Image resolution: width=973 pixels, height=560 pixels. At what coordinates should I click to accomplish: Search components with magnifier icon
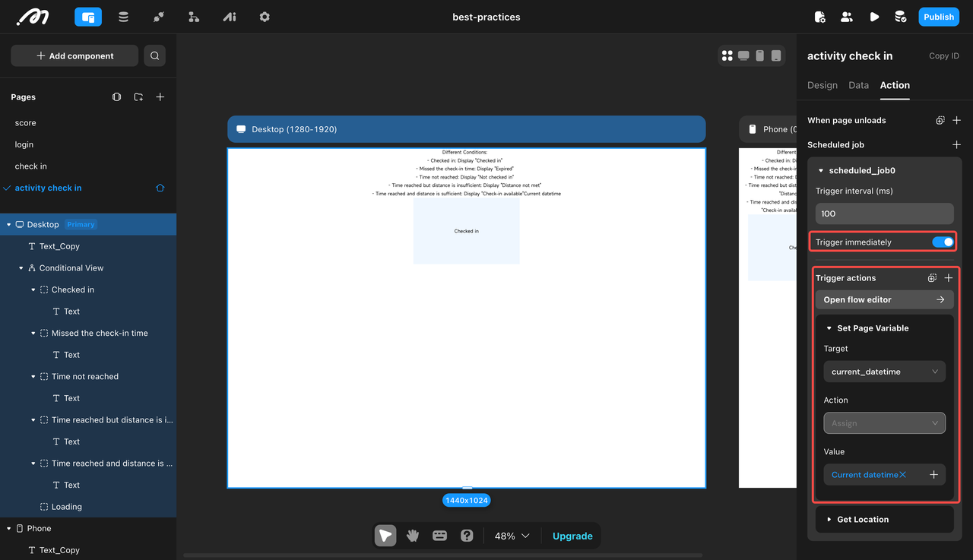(155, 55)
